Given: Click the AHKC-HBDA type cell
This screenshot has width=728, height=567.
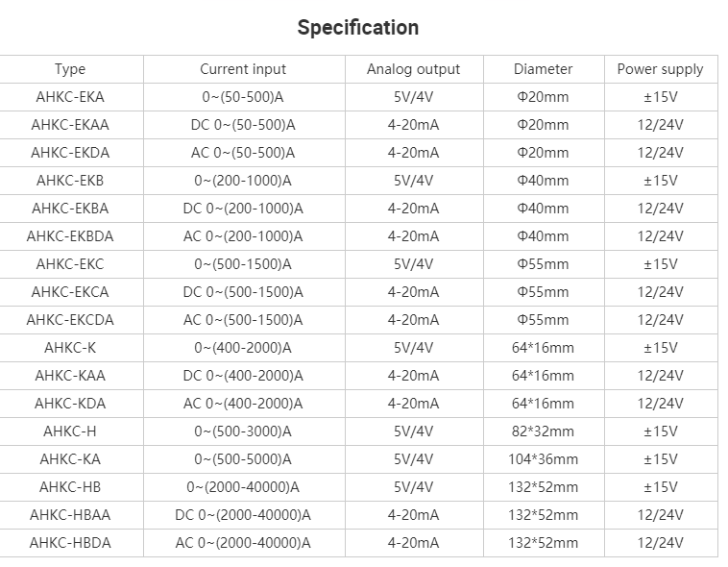Looking at the screenshot, I should click(x=70, y=543).
